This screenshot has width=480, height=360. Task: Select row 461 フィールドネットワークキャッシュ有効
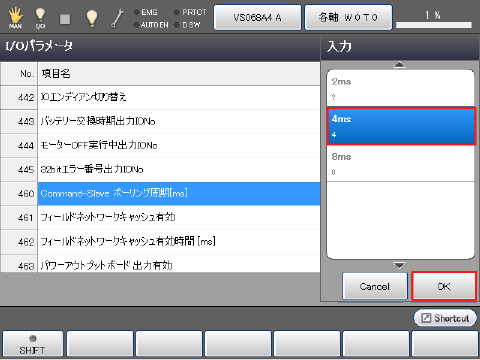pyautogui.click(x=160, y=217)
